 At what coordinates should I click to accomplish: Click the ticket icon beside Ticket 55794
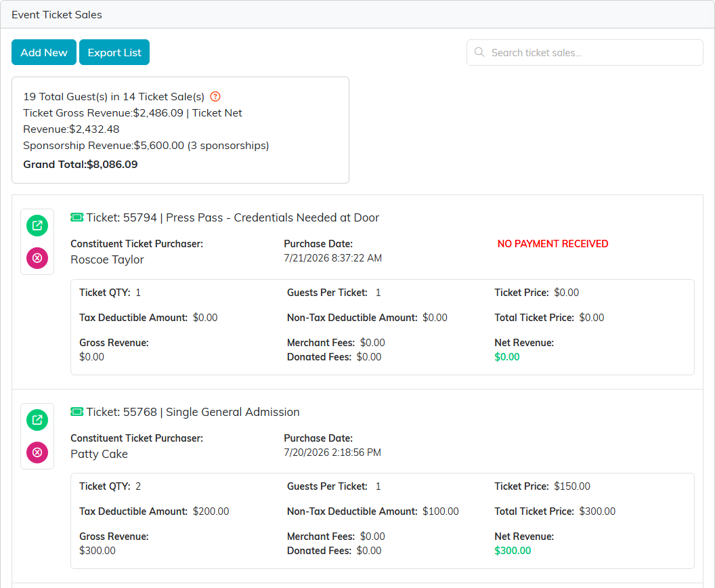pyautogui.click(x=77, y=217)
